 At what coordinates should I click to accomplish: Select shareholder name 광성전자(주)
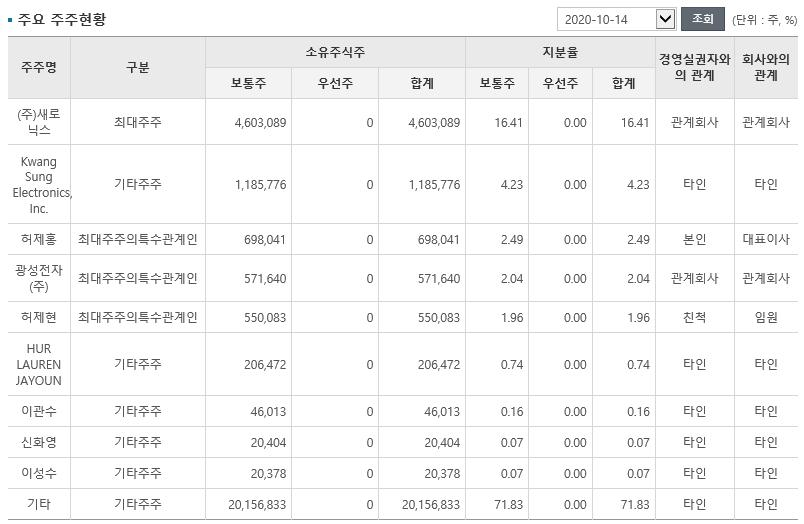tap(39, 278)
